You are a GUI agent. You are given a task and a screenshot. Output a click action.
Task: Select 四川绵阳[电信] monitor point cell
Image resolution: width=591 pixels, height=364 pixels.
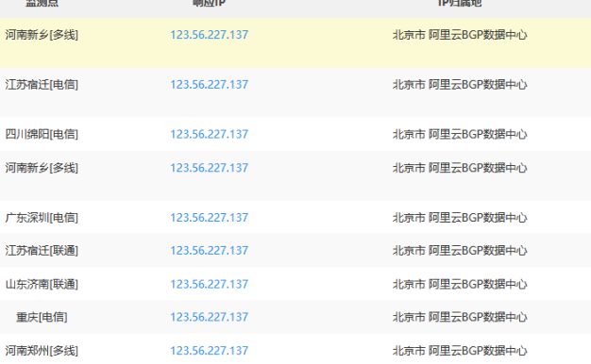(42, 135)
